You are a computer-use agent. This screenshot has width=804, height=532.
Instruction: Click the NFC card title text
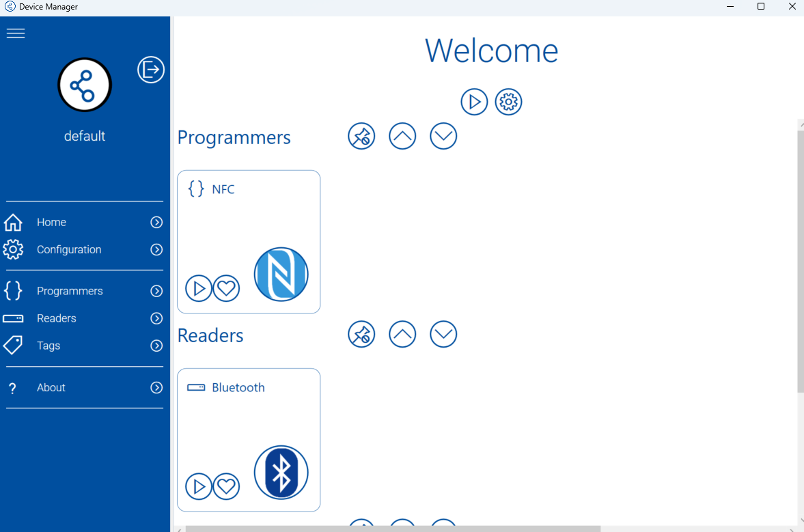223,189
